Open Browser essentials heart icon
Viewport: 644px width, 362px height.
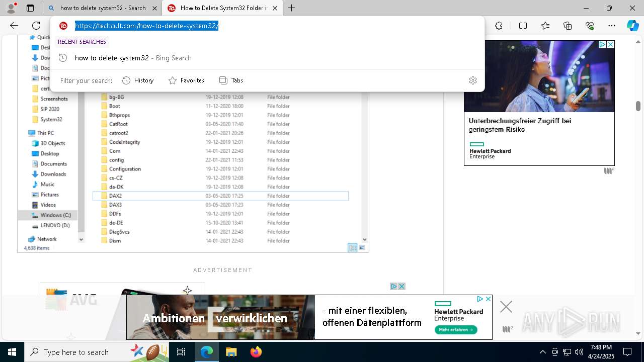590,26
